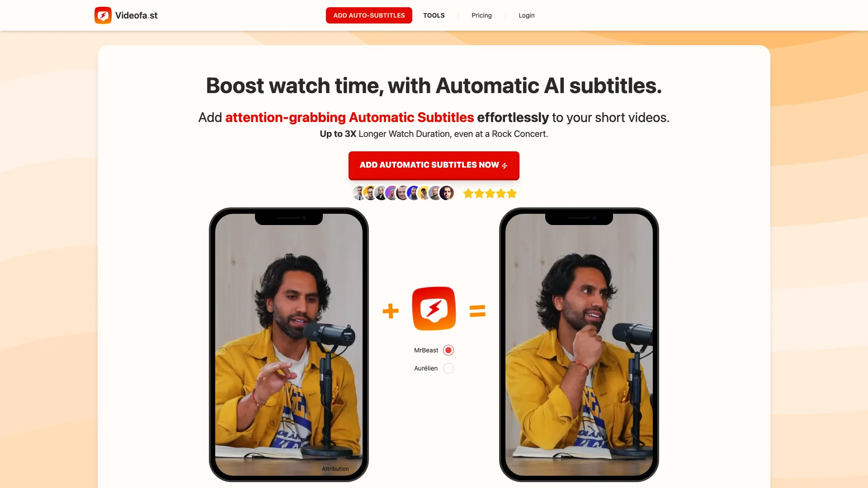
Task: Click the Videofa.st app icon in navbar
Action: click(x=103, y=15)
